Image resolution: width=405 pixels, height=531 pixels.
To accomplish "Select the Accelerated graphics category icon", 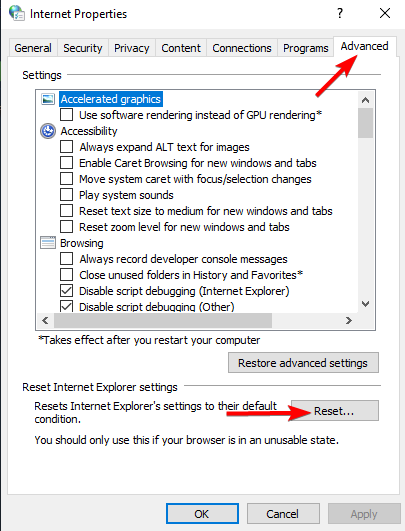I will [x=48, y=99].
